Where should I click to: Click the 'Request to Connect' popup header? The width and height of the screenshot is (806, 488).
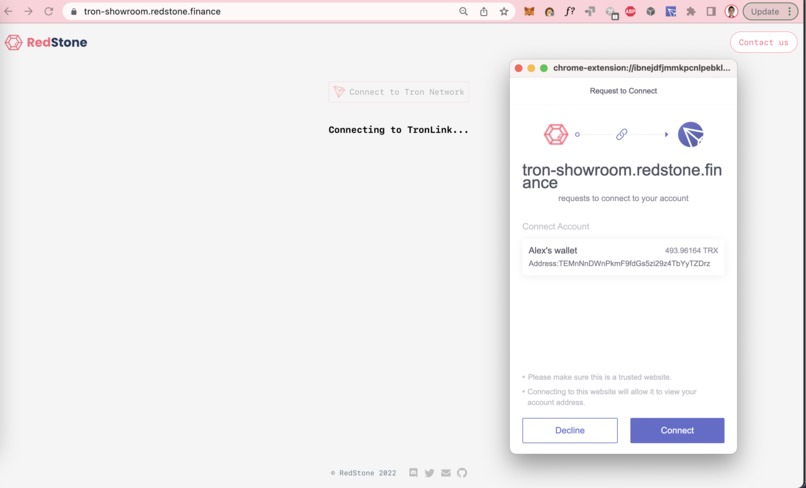[x=623, y=91]
